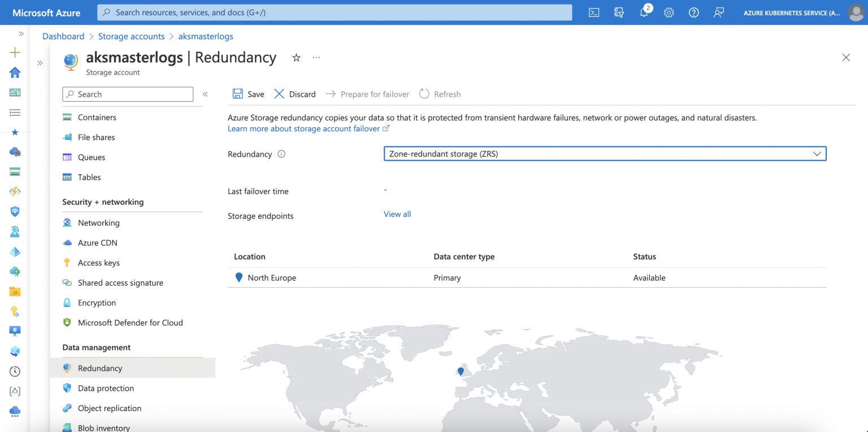Image resolution: width=868 pixels, height=432 pixels.
Task: Open Dashboard from the sidebar icon
Action: coord(15,92)
